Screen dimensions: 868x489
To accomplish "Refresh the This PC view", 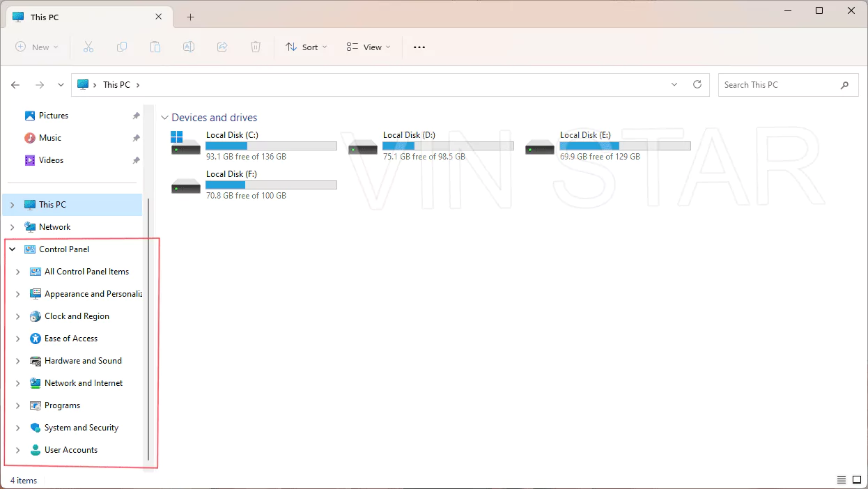I will [697, 84].
